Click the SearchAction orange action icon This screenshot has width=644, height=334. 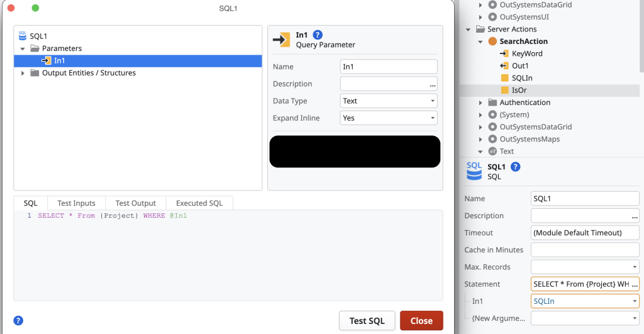point(492,42)
